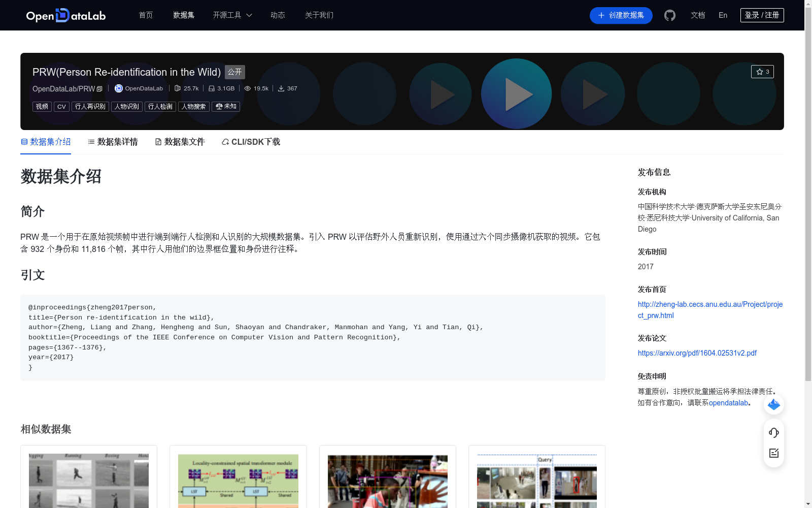812x508 pixels.
Task: Open 关于我们 in navigation bar
Action: (x=319, y=15)
